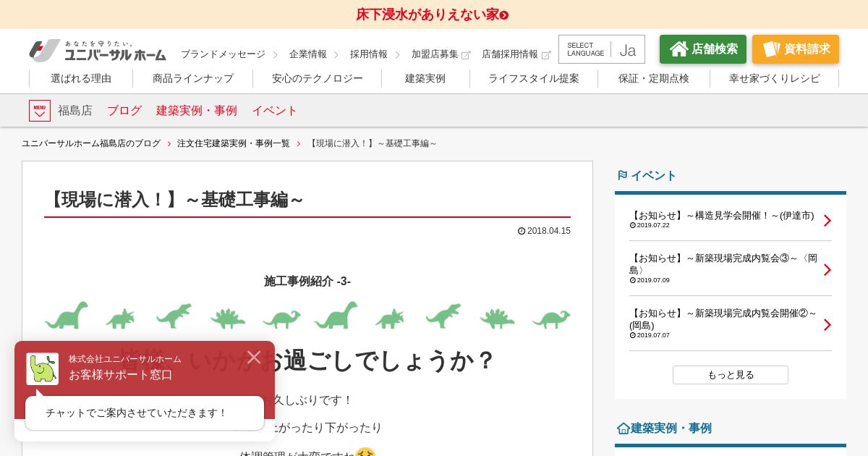Open 企業情報 link
This screenshot has height=456, width=868.
point(308,54)
